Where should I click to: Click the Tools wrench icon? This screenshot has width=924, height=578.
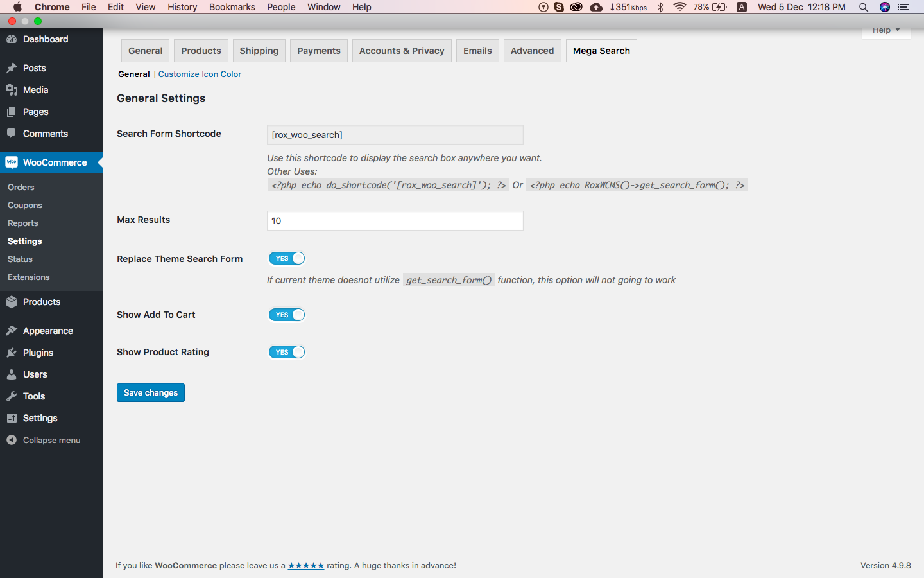[12, 396]
